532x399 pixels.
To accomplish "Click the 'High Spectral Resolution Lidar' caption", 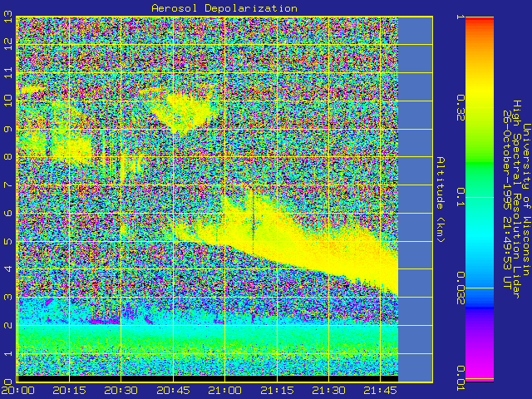I will coord(517,199).
